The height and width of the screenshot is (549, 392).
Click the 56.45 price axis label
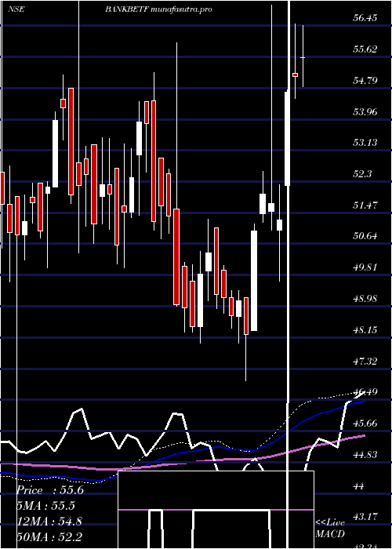coord(365,17)
